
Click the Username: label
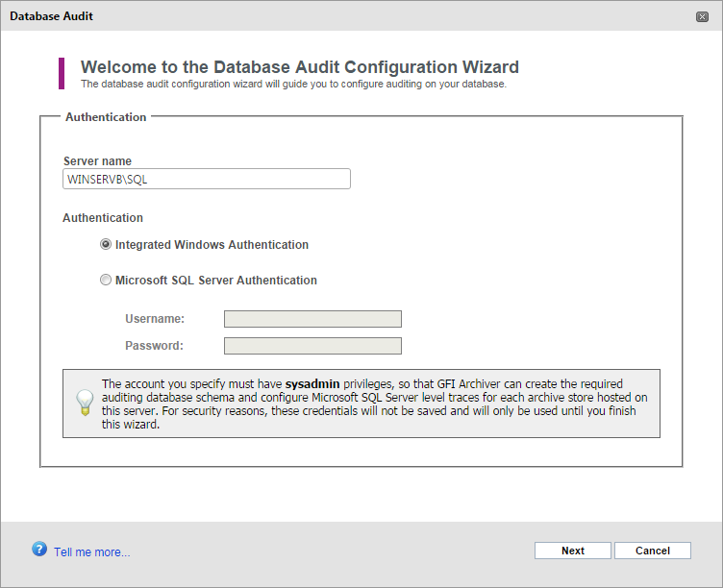click(x=155, y=319)
